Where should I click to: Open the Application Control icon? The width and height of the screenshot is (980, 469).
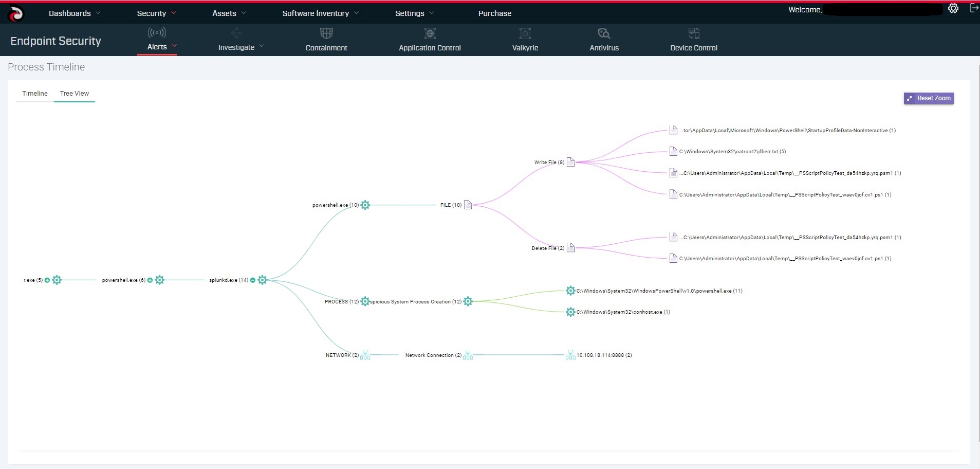(x=430, y=33)
